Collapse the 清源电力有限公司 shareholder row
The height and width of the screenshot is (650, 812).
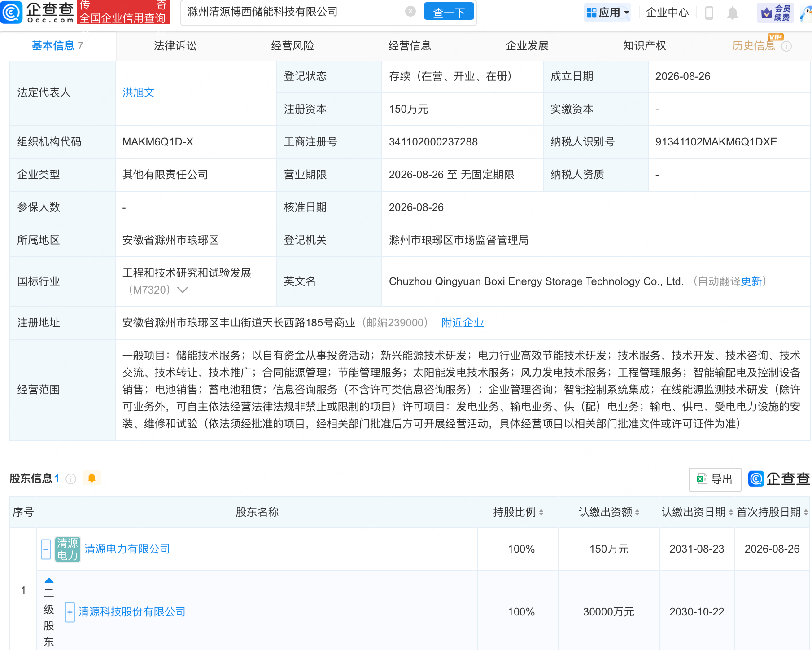(x=46, y=549)
